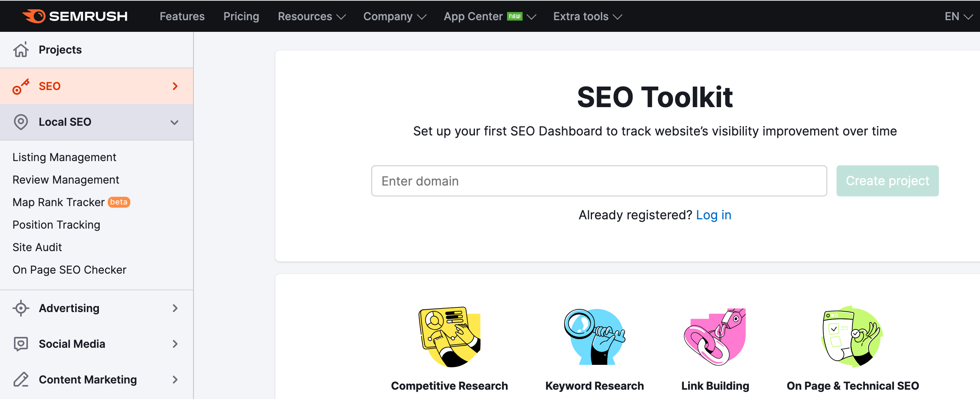
Task: Open the Link Building chain illustration
Action: pyautogui.click(x=715, y=337)
